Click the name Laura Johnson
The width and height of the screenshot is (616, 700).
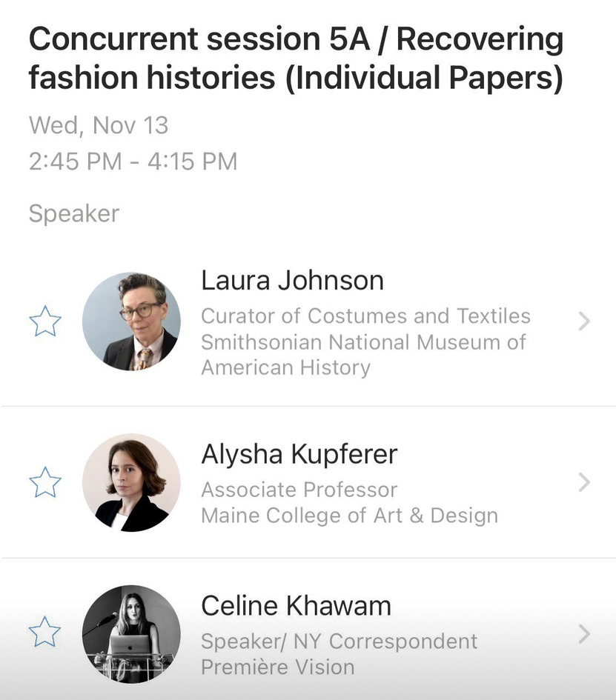[x=292, y=280]
